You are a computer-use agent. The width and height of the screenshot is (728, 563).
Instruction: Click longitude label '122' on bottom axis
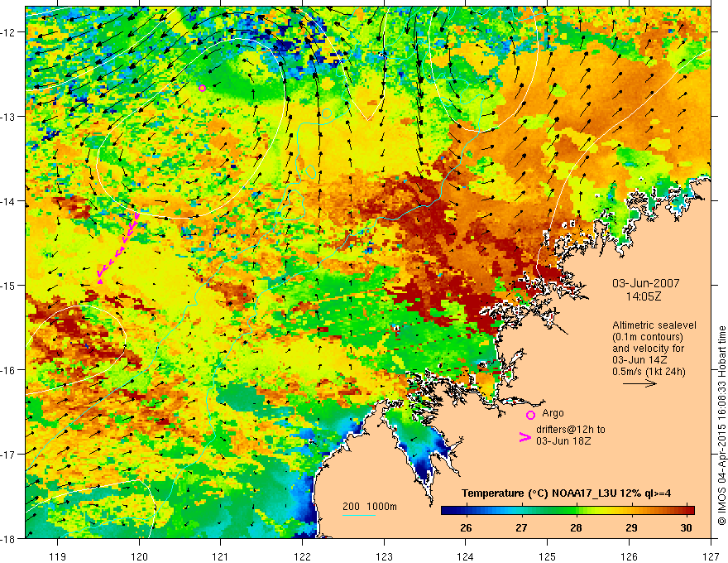[x=302, y=556]
